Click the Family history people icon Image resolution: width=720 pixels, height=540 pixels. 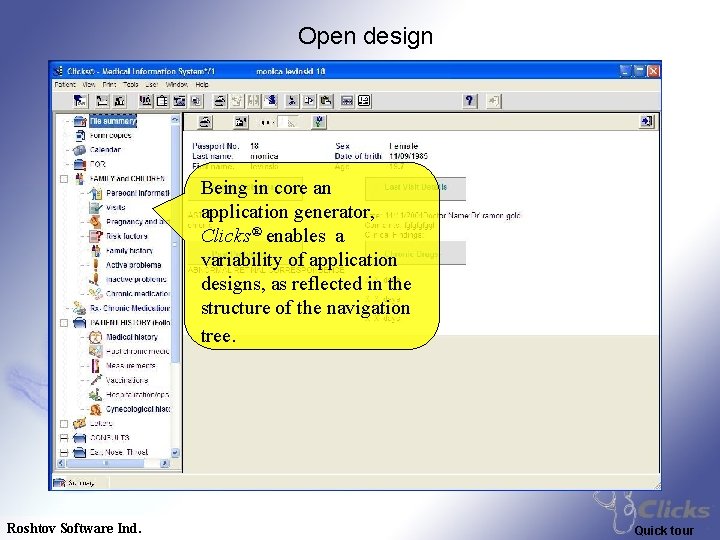pos(96,251)
